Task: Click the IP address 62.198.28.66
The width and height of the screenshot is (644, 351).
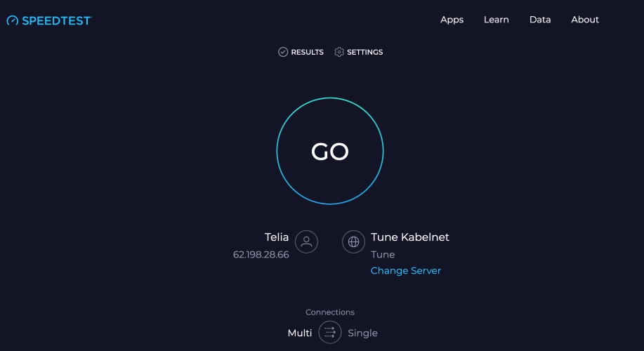Action: tap(261, 255)
